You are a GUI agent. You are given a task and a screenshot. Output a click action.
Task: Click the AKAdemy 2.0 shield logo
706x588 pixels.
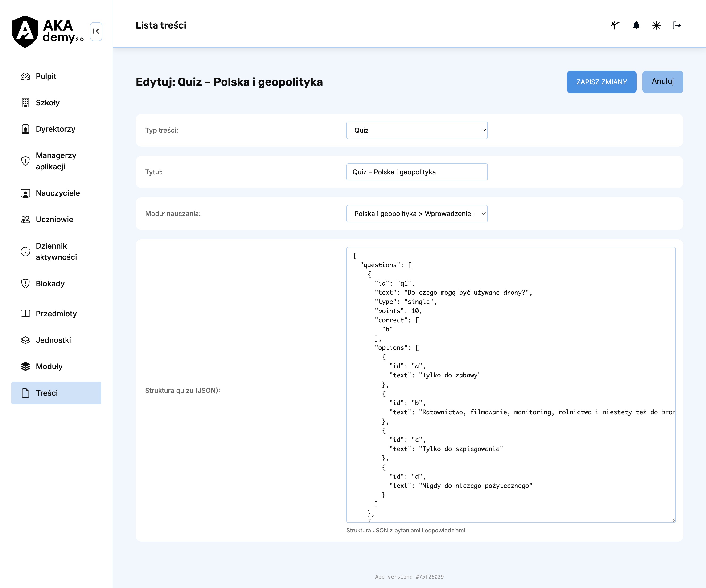[x=25, y=32]
